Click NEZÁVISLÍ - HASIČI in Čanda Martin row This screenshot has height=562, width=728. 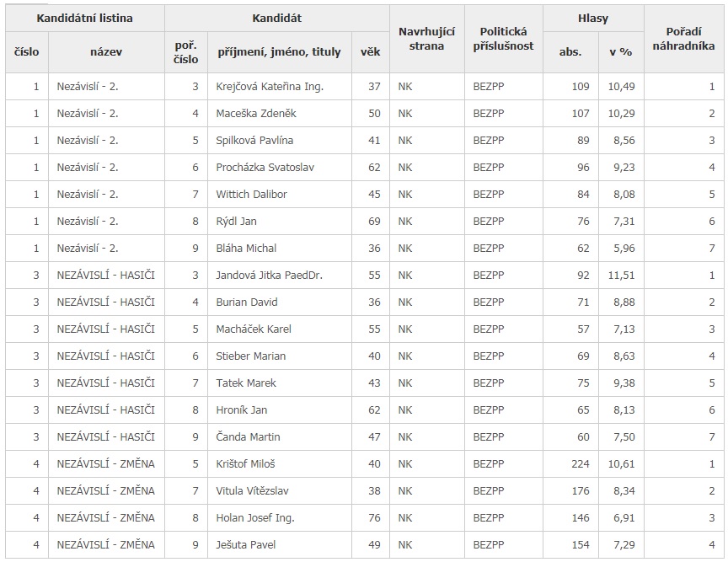pyautogui.click(x=106, y=436)
